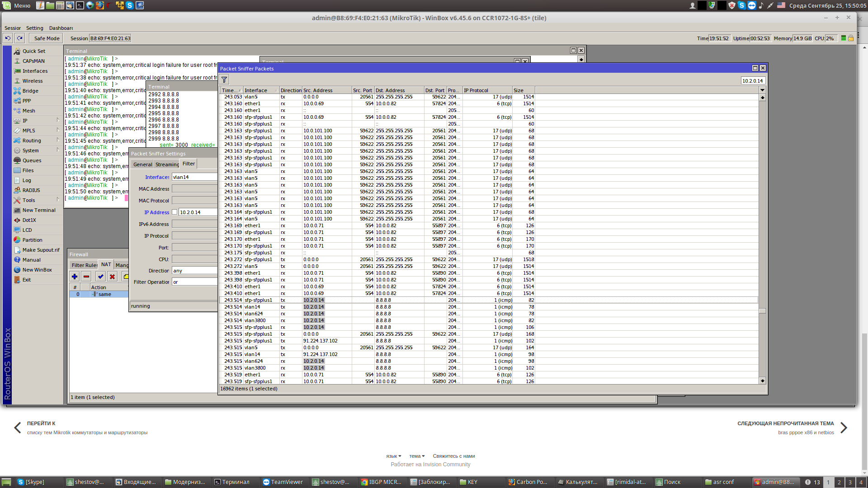Expand the Routing submenu arrow

(58, 141)
